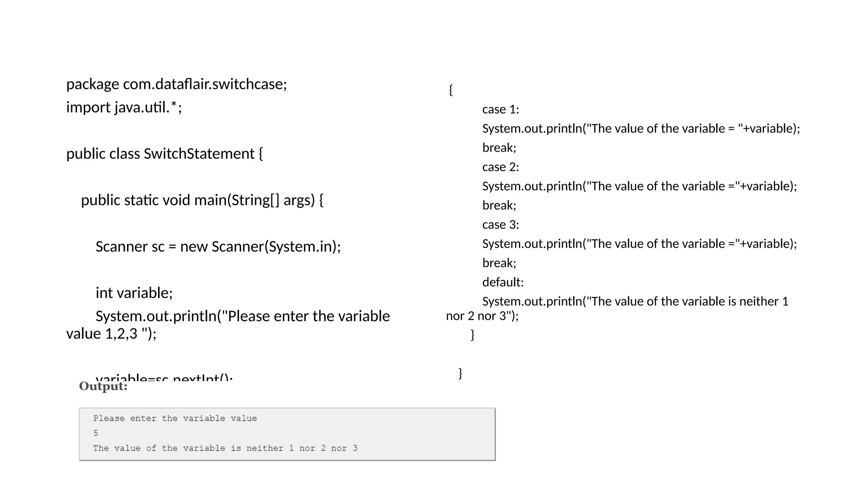Click the case 3: label

500,225
